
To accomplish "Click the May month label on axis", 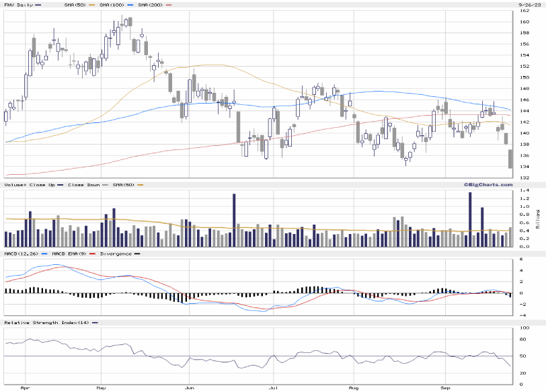I will [102, 388].
